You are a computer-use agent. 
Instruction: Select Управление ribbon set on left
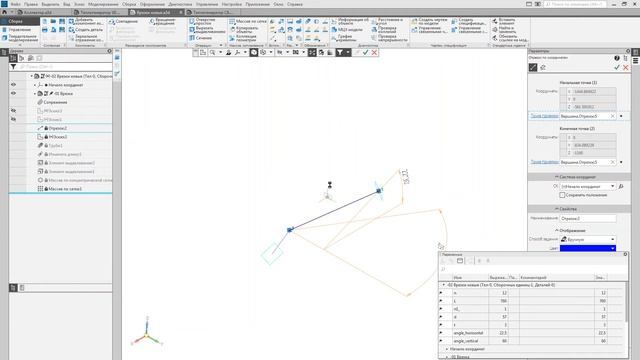pyautogui.click(x=20, y=30)
